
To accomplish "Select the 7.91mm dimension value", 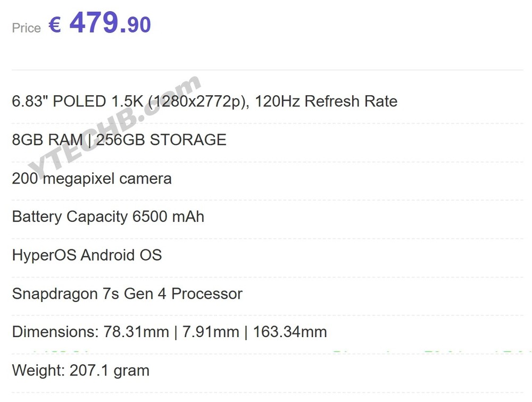I will 211,332.
